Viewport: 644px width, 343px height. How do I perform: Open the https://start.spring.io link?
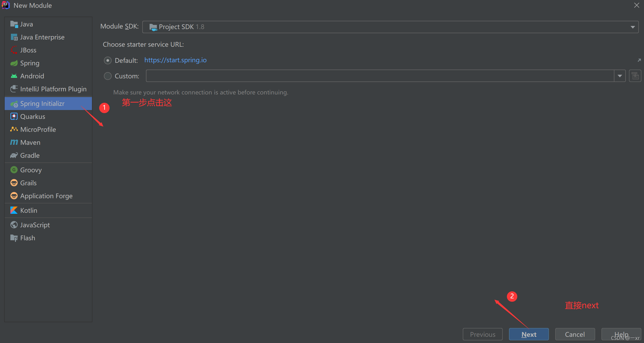pyautogui.click(x=175, y=60)
